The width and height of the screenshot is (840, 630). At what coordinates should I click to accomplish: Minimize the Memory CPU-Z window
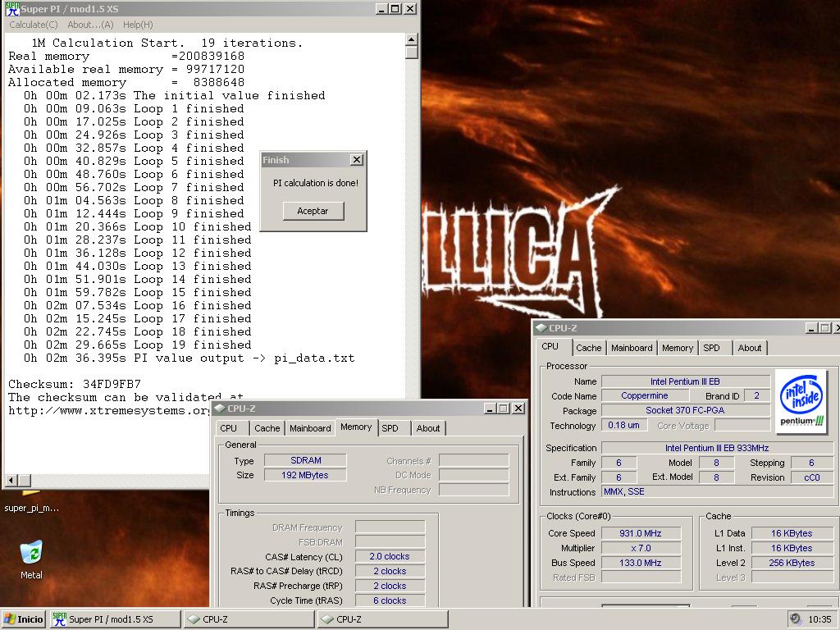tap(490, 409)
